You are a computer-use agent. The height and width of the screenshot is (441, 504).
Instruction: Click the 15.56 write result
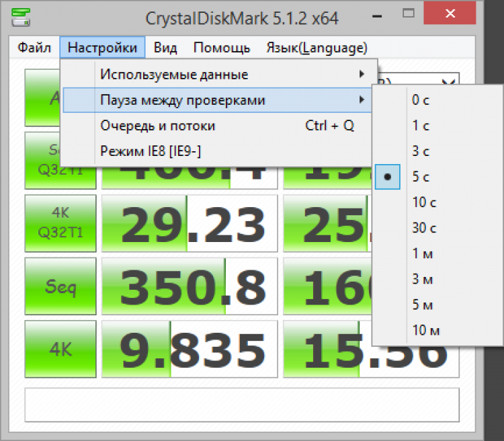click(371, 361)
